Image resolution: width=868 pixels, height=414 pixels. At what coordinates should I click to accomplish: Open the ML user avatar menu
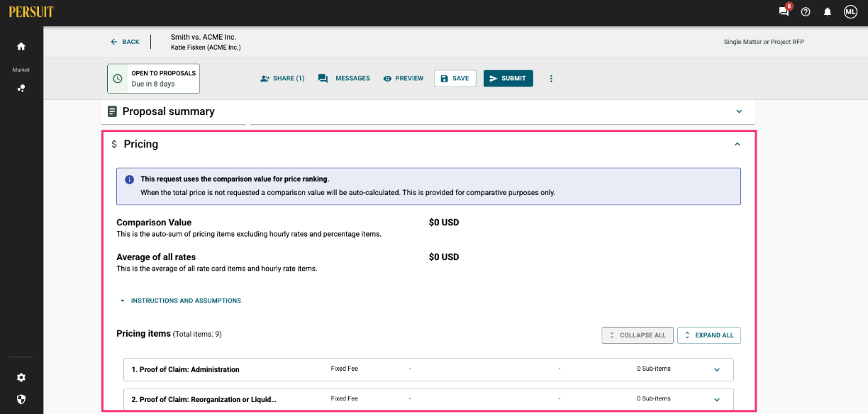(850, 12)
